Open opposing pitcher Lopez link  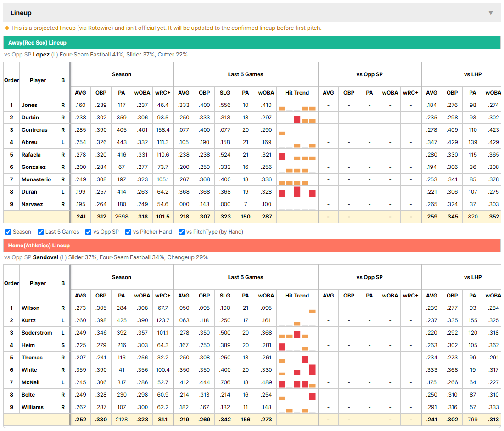coord(41,55)
